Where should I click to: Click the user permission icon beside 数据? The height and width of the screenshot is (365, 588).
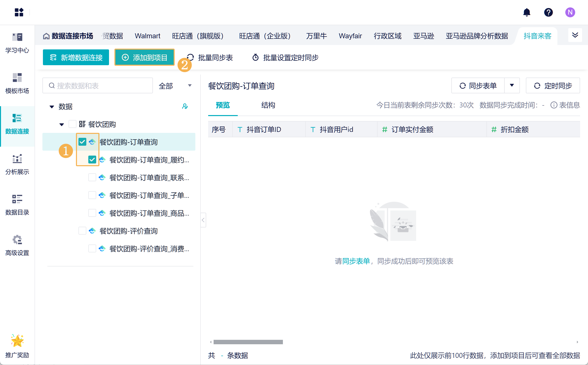tap(185, 106)
